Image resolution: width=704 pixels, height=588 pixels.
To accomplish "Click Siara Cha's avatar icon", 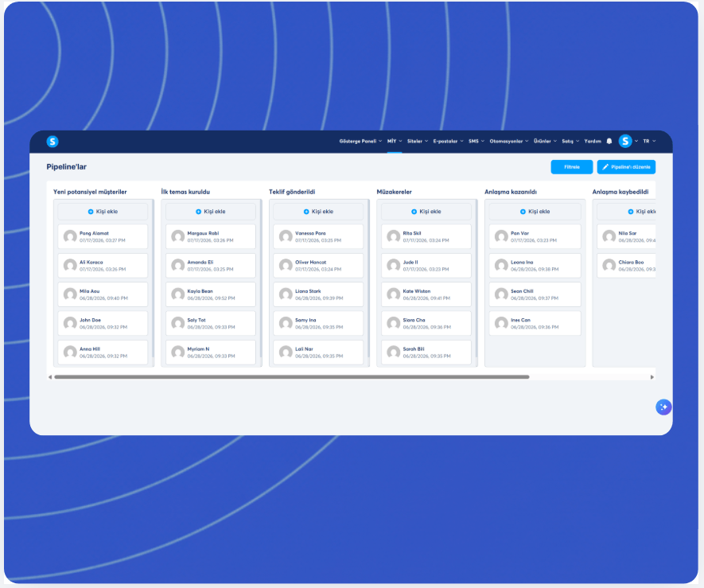I will coord(393,323).
